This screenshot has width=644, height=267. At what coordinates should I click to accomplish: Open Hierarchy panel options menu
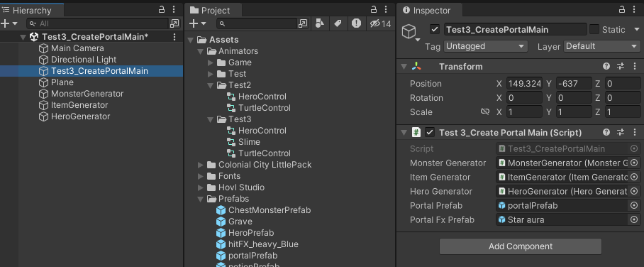click(174, 9)
